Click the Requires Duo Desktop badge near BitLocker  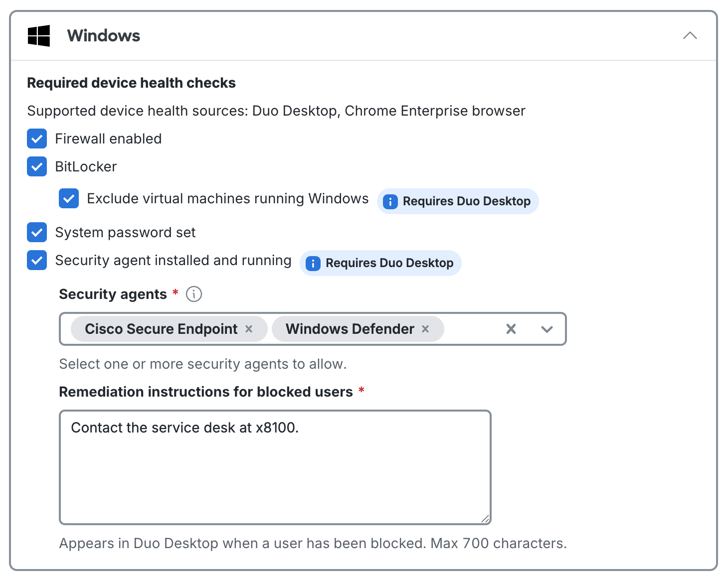click(x=458, y=201)
